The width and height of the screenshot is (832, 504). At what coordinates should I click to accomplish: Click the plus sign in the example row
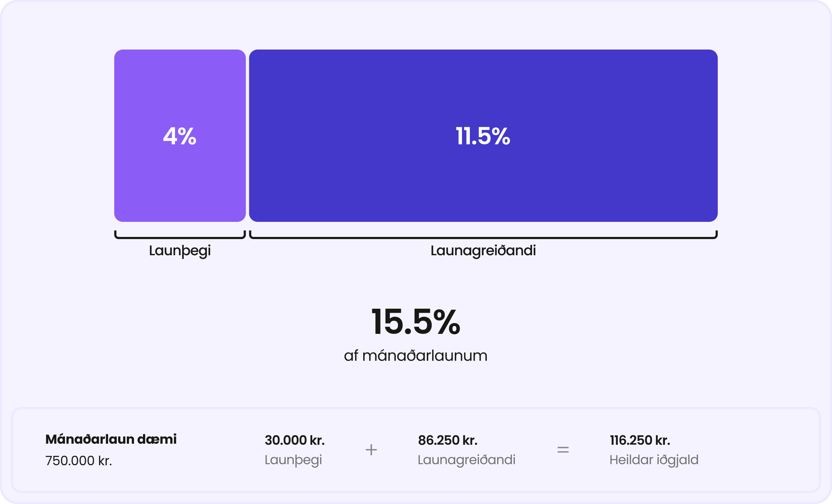click(371, 450)
